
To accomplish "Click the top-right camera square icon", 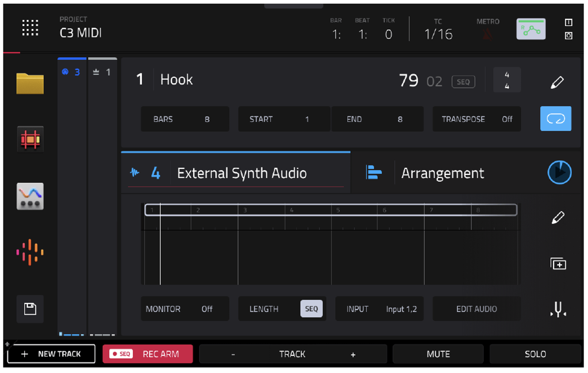I will pyautogui.click(x=568, y=36).
